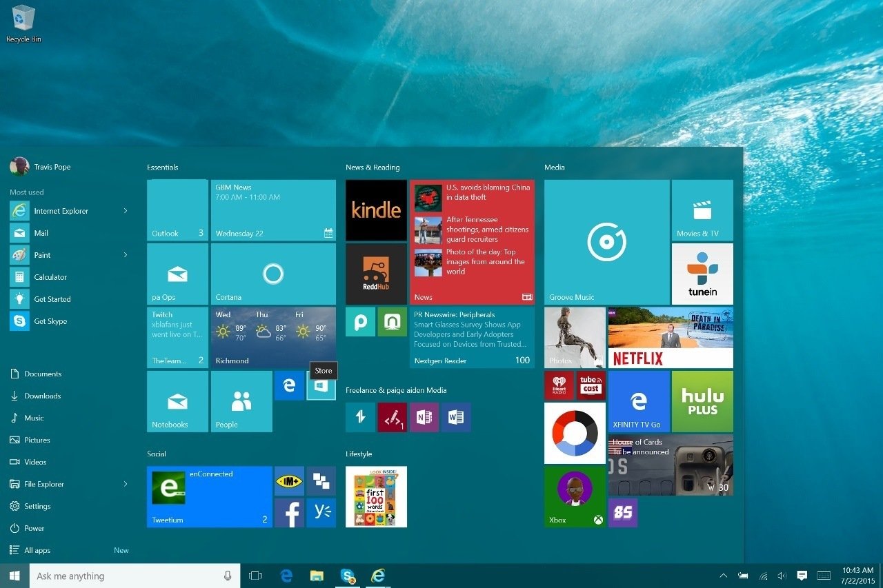Open Mail from Most used
Screen dimensions: 883x588
click(69, 233)
